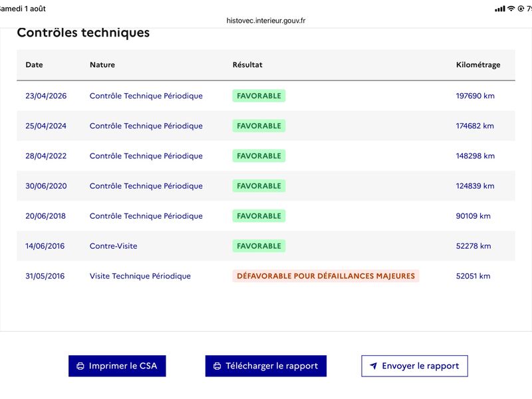Click Contrôle Technique Périodique on 28/04/2022 row

click(x=146, y=156)
